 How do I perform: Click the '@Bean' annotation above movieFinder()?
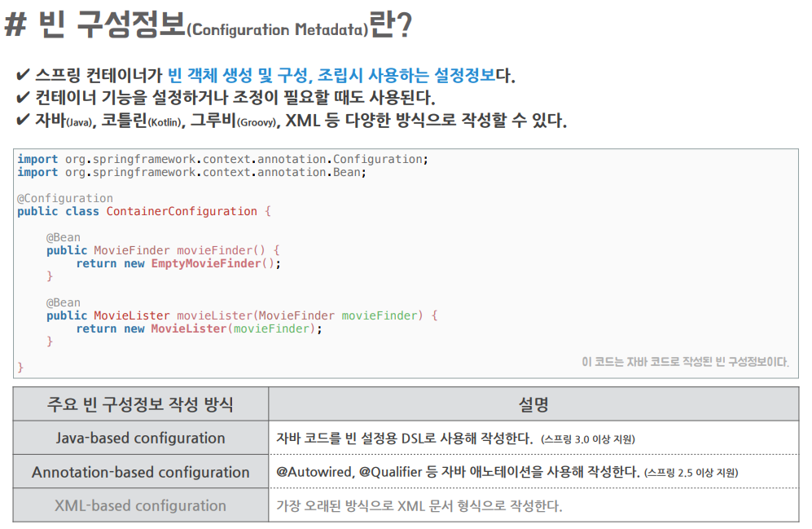(x=64, y=237)
